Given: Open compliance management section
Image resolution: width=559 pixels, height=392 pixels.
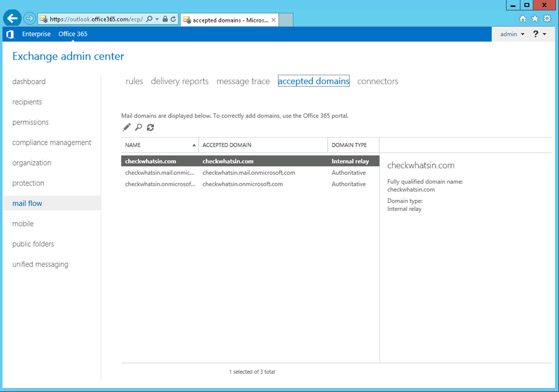Looking at the screenshot, I should pos(52,142).
